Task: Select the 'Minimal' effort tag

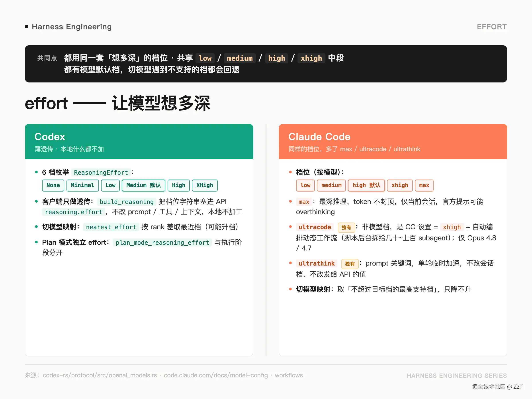Action: [82, 186]
